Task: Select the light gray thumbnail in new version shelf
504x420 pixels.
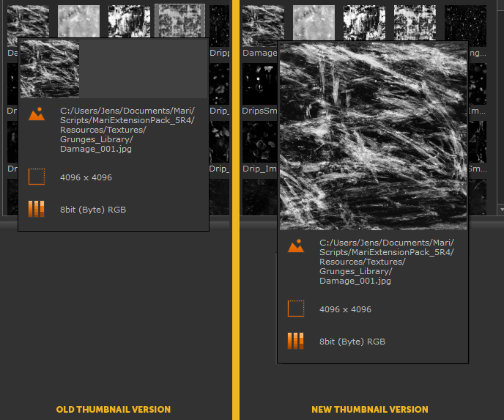Action: [314, 21]
